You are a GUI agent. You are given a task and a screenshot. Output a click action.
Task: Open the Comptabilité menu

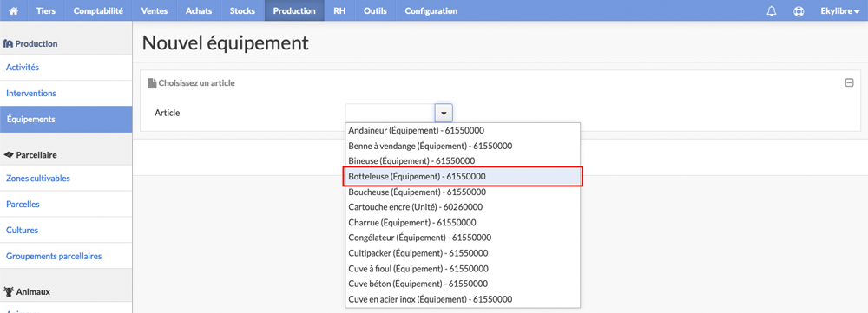98,11
